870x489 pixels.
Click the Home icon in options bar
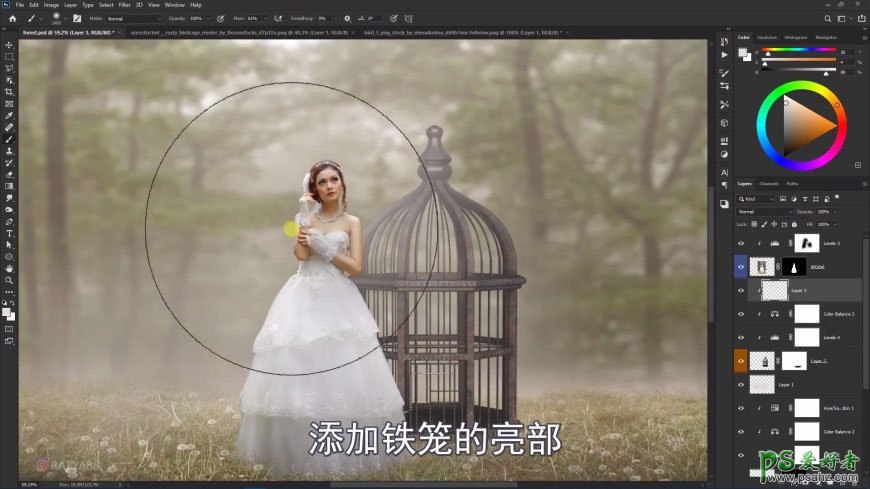[12, 18]
